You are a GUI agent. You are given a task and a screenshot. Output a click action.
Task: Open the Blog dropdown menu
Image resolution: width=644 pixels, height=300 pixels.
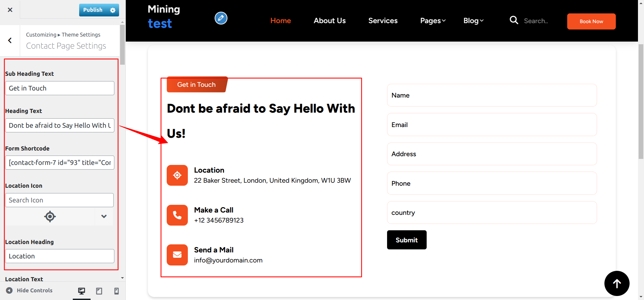tap(473, 21)
